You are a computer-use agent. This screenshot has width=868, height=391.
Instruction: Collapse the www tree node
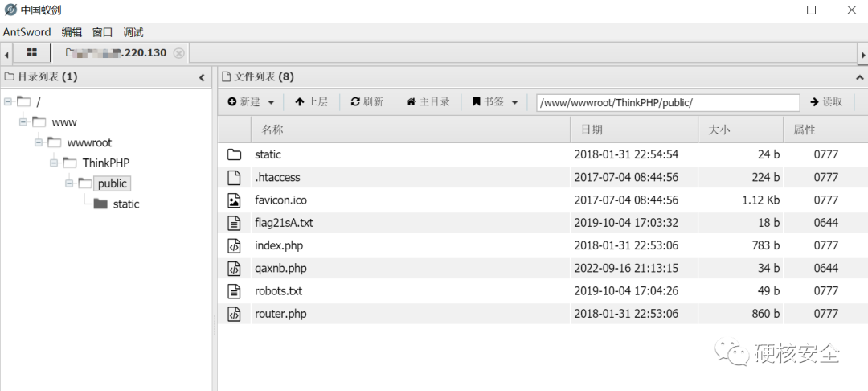pyautogui.click(x=23, y=121)
